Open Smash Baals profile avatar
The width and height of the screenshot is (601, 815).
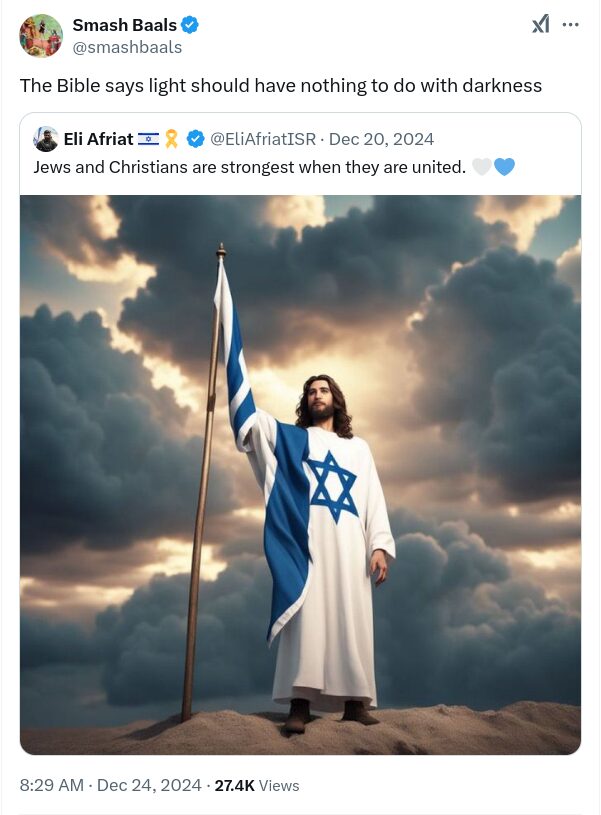[x=41, y=36]
